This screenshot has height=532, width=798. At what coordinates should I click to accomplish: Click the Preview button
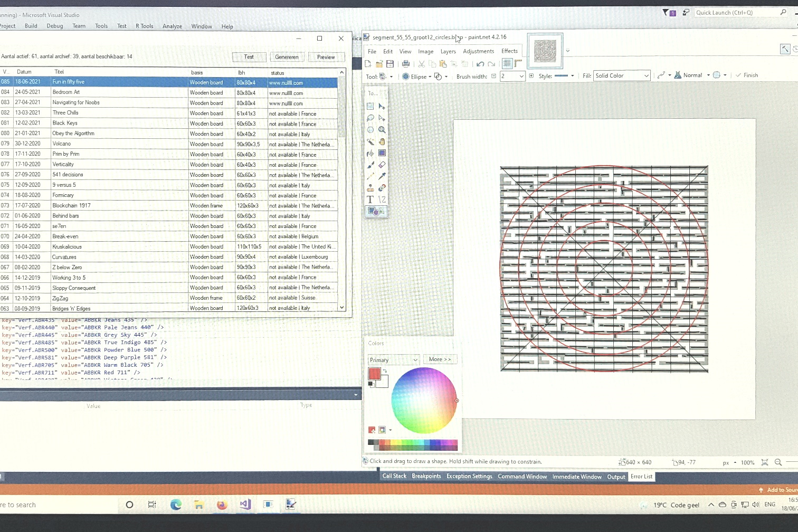[x=326, y=57]
